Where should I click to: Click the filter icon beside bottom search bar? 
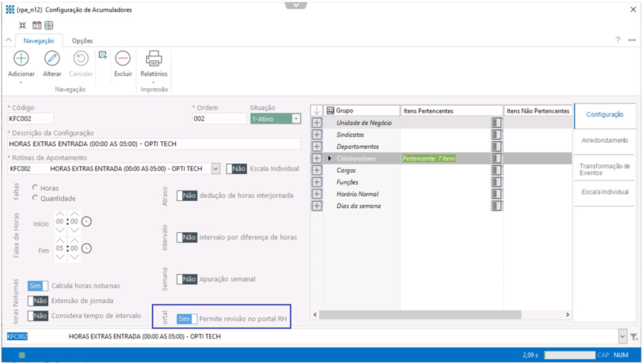tap(634, 337)
